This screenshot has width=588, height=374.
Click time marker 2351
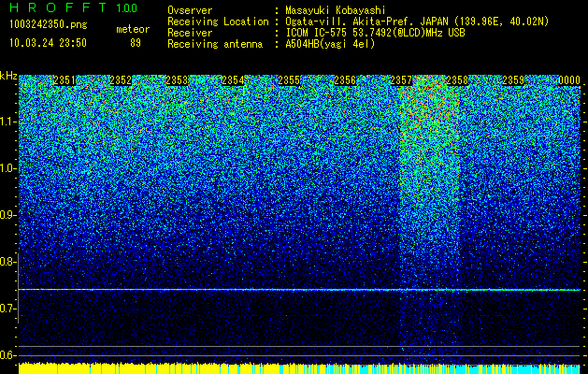click(65, 80)
